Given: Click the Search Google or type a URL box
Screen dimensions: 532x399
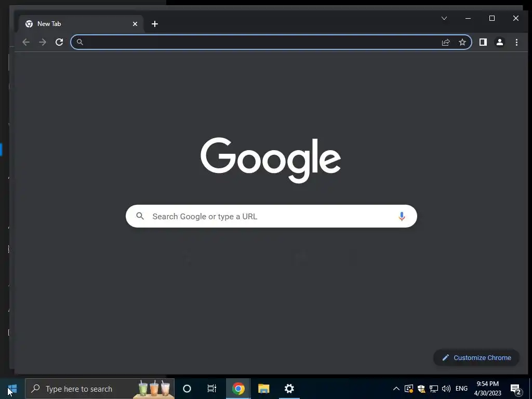Looking at the screenshot, I should point(271,216).
